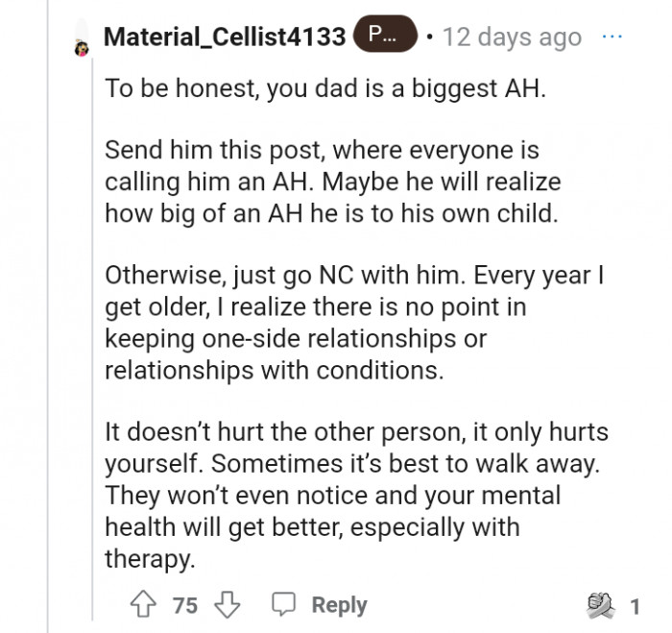This screenshot has height=633, width=672.
Task: Click the vote score showing 75
Action: pos(185,604)
